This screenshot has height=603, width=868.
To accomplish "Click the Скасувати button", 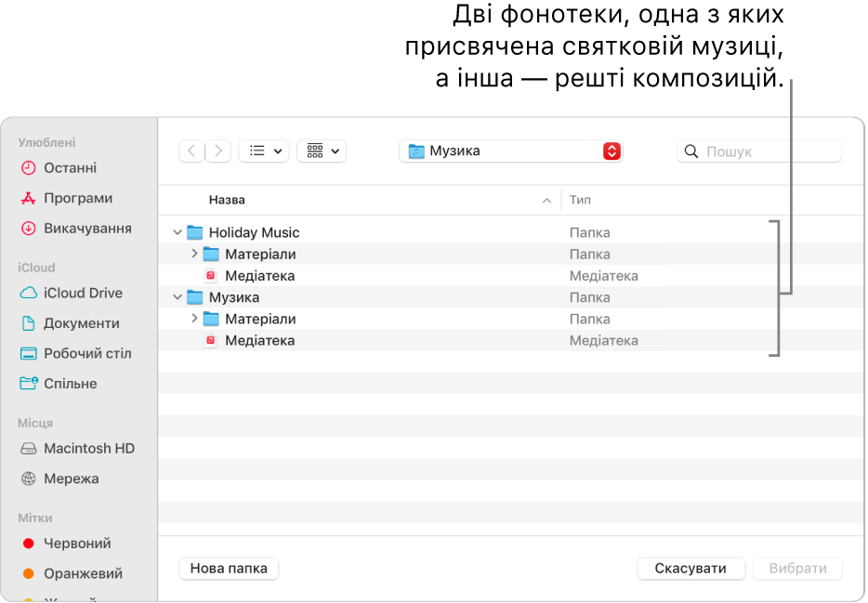I will 690,568.
